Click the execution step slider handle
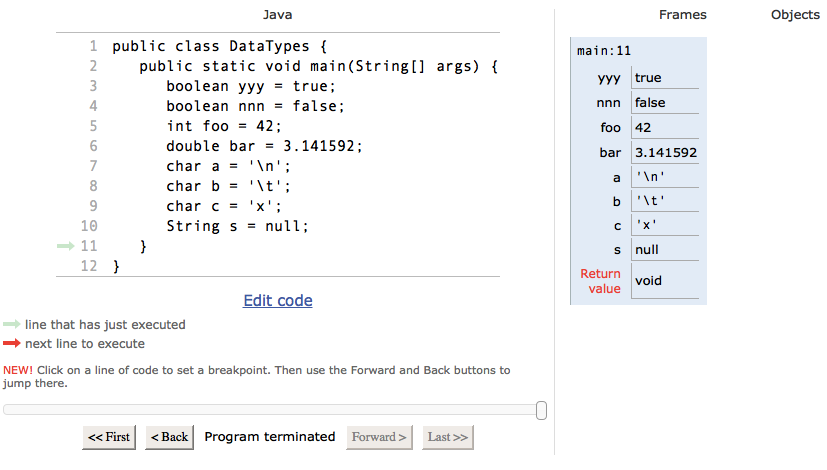This screenshot has width=827, height=470. 541,410
